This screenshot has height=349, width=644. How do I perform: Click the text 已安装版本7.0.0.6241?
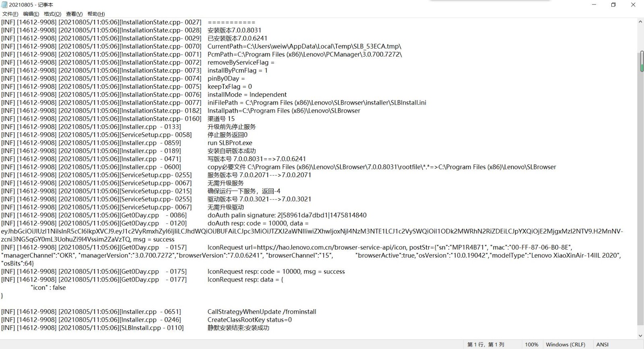pyautogui.click(x=237, y=38)
